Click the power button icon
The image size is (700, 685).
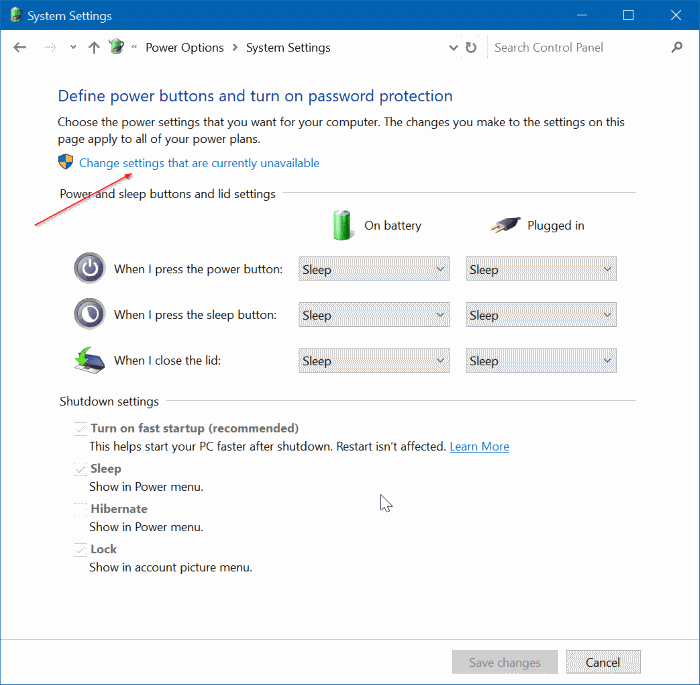tap(90, 268)
